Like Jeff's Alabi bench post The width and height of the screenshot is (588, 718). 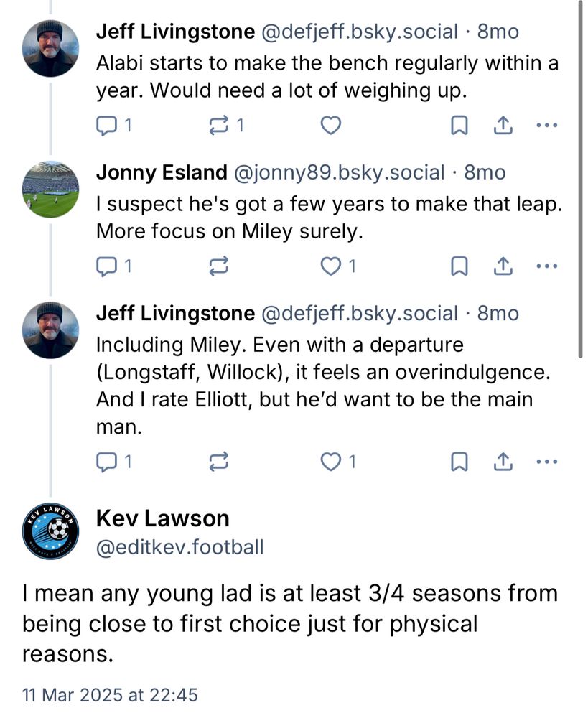(x=330, y=126)
